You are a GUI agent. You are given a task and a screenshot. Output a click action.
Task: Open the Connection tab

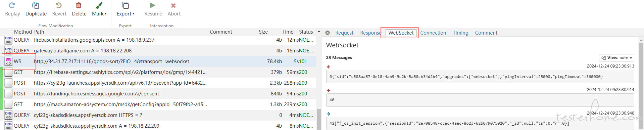tap(433, 33)
